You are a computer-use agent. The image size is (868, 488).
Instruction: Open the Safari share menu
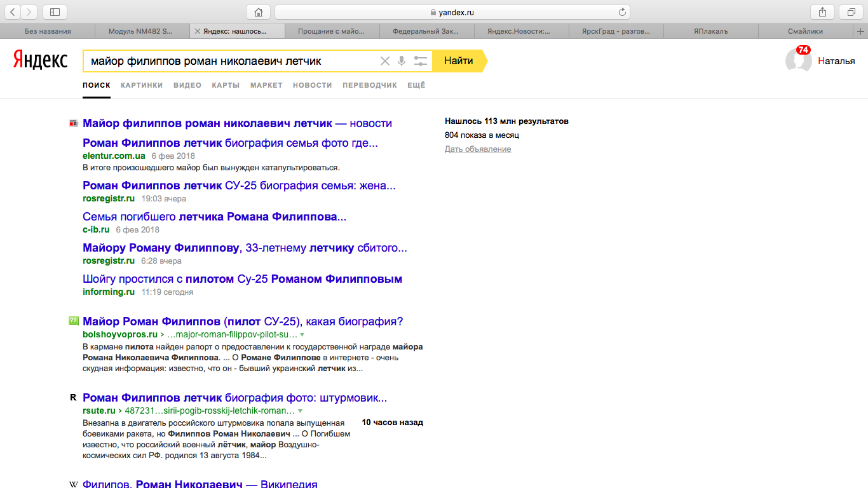(x=822, y=12)
